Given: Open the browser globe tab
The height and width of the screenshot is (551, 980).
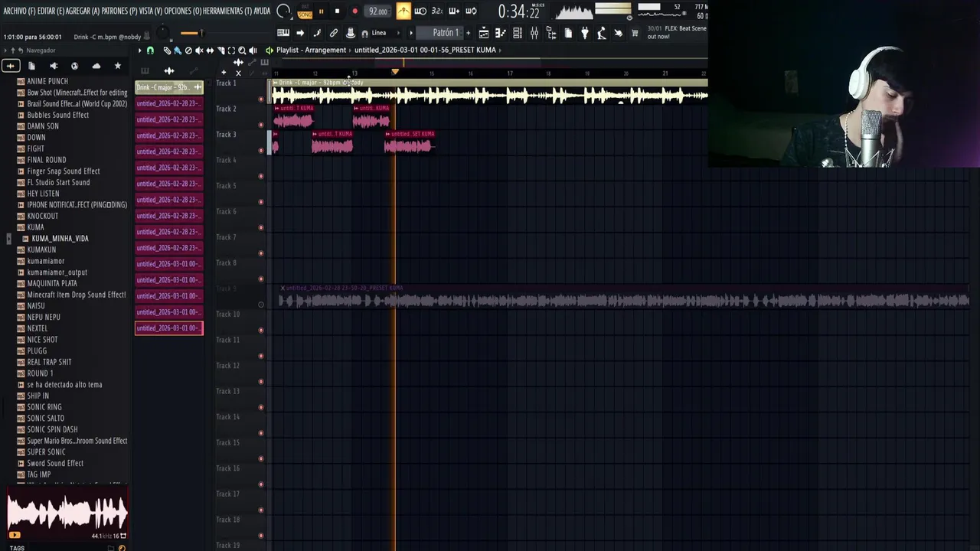Looking at the screenshot, I should click(x=74, y=66).
